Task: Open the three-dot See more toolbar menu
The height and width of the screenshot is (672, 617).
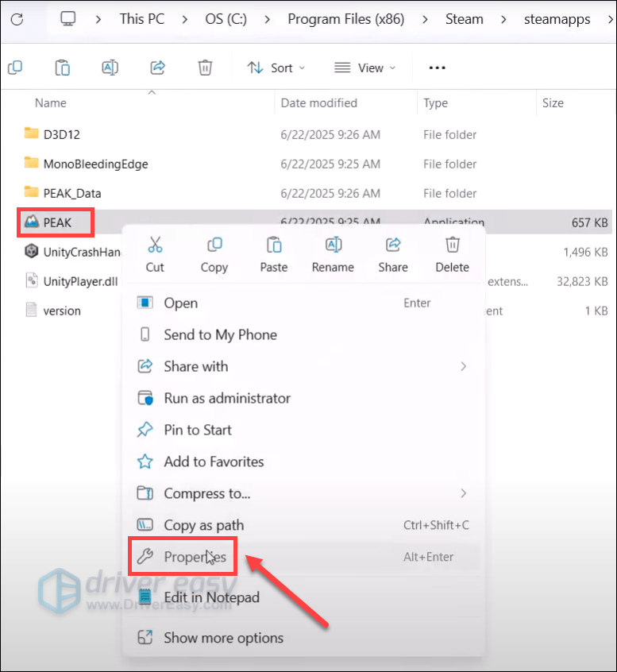Action: tap(437, 68)
